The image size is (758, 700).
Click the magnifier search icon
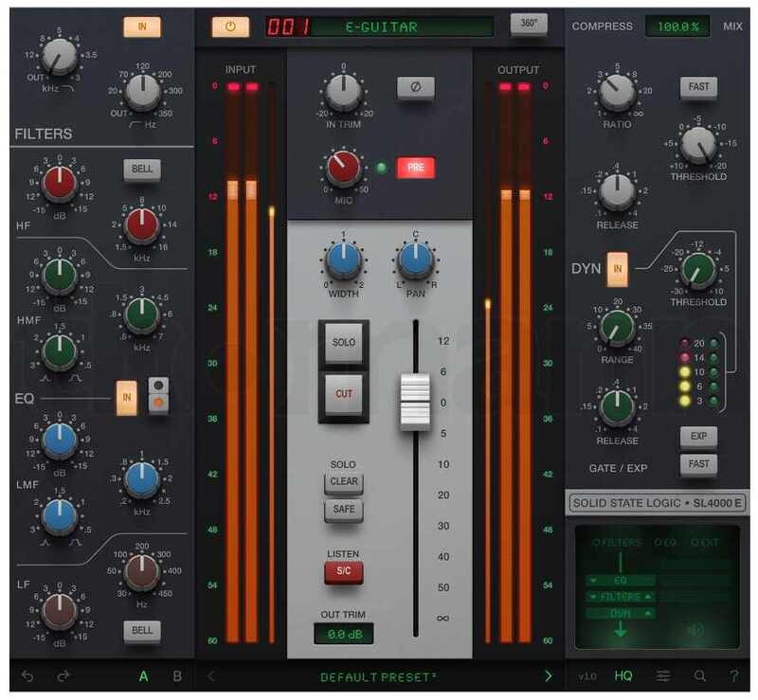[x=700, y=675]
